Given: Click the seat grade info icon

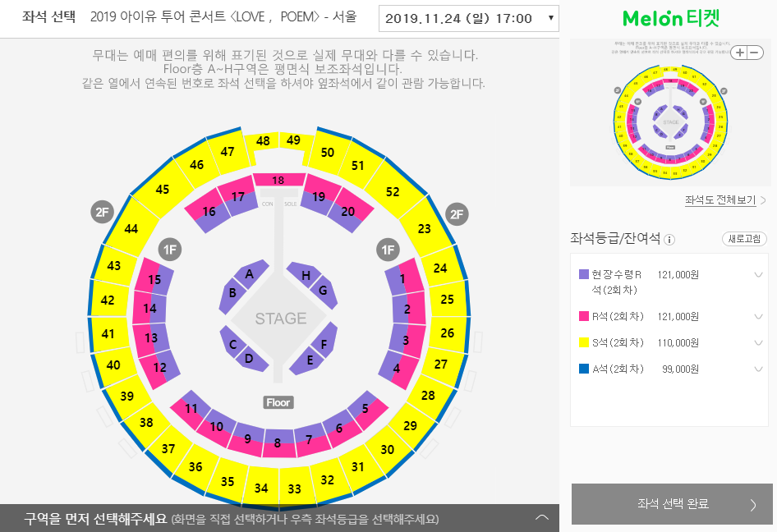Looking at the screenshot, I should point(669,240).
